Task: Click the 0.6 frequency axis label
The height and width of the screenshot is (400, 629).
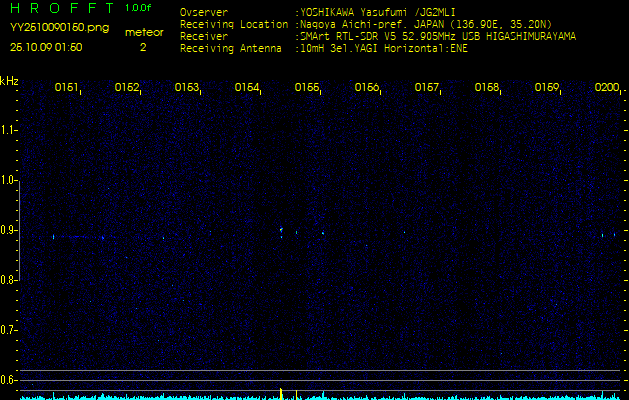Action: point(8,380)
